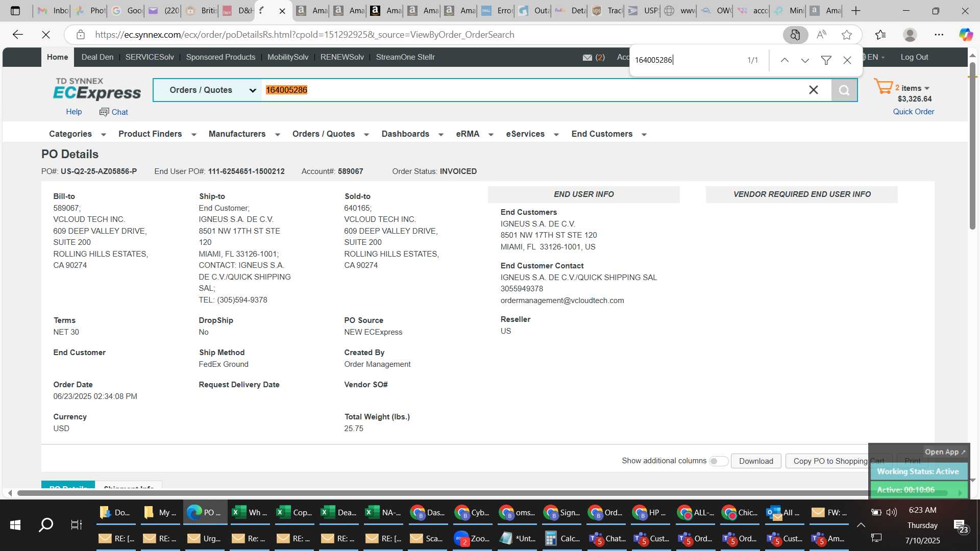980x551 pixels.
Task: Open the Quick Order link
Action: point(913,112)
